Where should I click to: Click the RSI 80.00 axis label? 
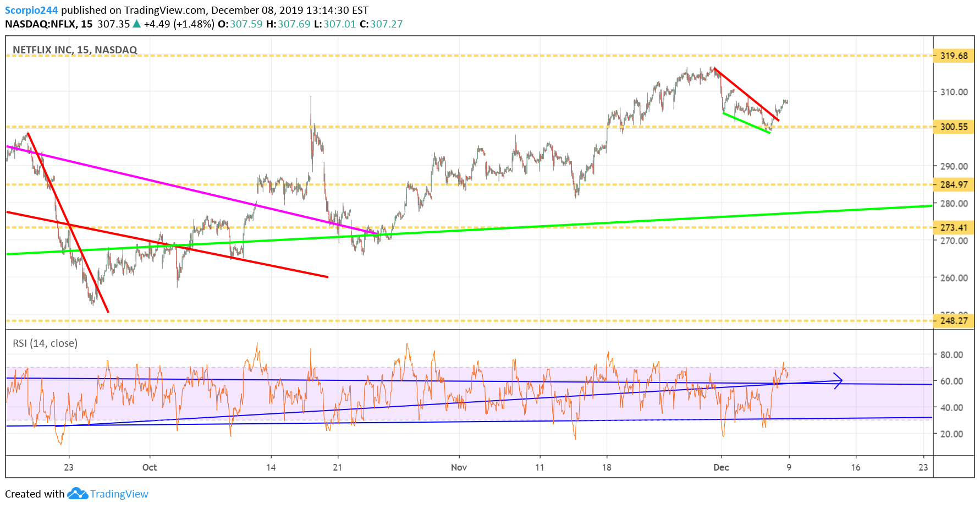coord(951,354)
